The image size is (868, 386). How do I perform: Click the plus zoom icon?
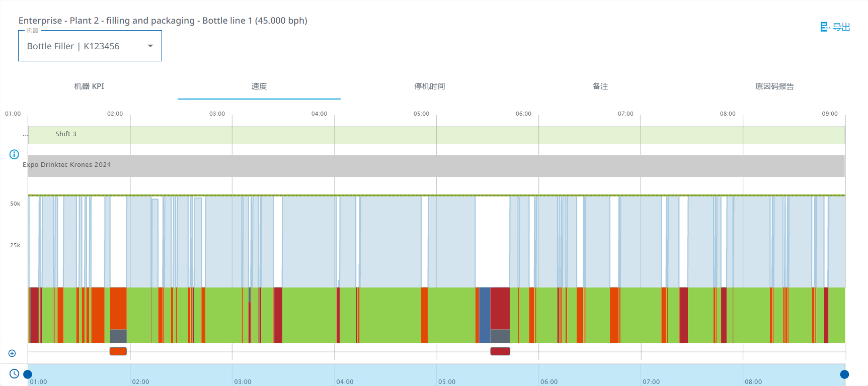(x=12, y=353)
